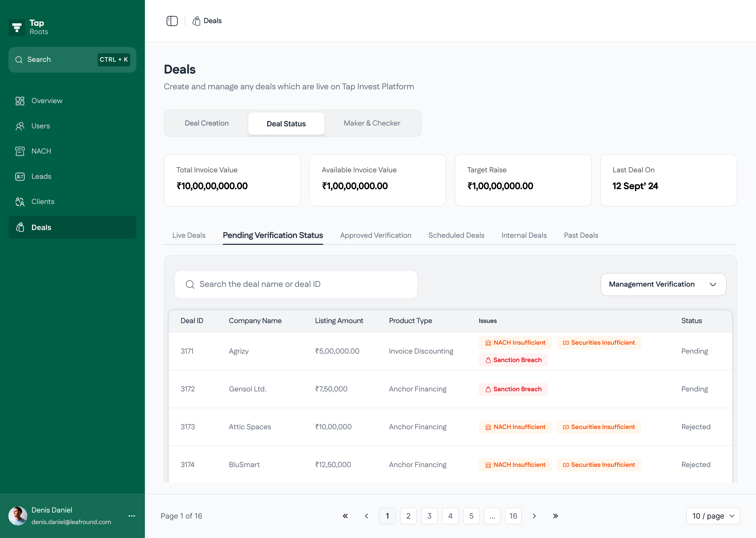This screenshot has height=538, width=756.
Task: Click the deal search magnifier icon
Action: [x=190, y=284]
